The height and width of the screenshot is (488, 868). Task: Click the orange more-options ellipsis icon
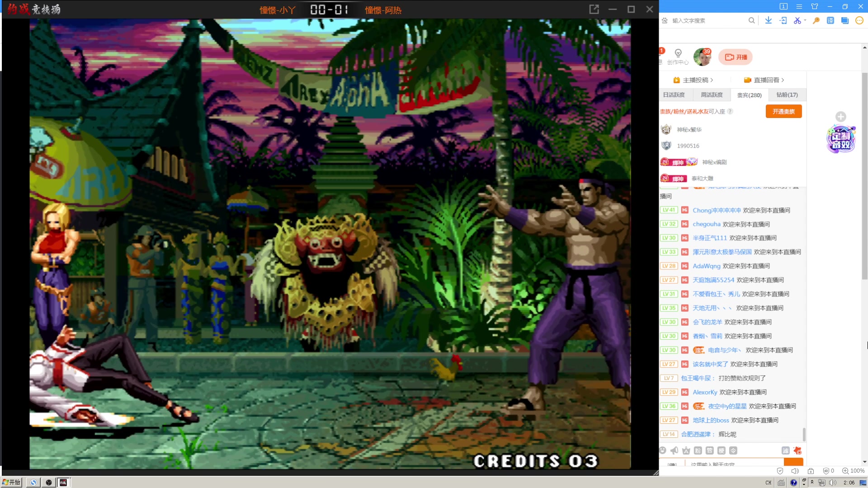(859, 20)
